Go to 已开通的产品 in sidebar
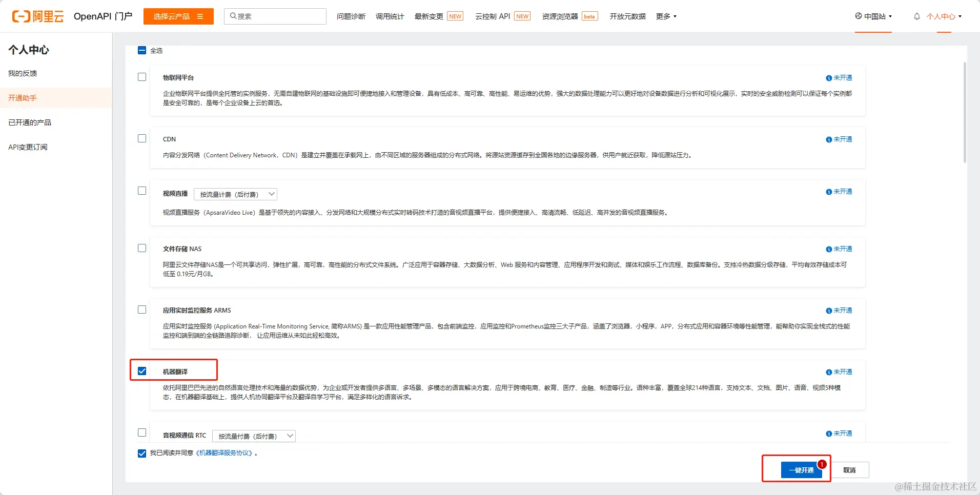Screen dimensions: 980x495 tap(30, 122)
